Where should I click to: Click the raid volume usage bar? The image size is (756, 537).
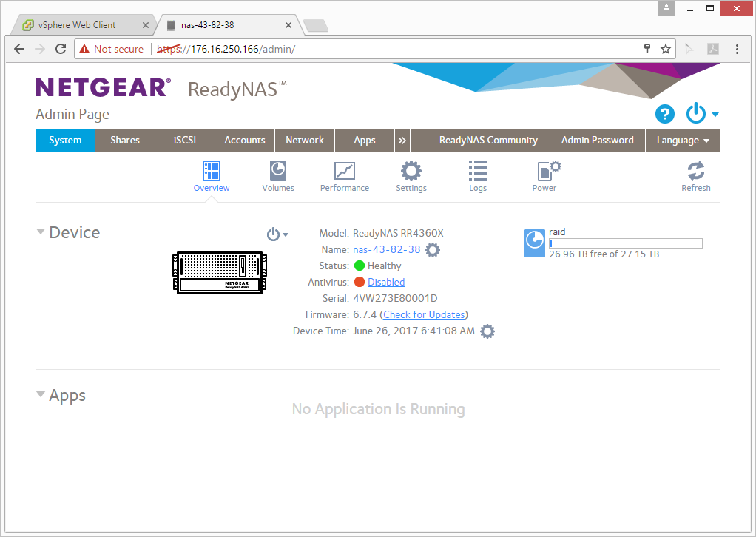point(626,243)
